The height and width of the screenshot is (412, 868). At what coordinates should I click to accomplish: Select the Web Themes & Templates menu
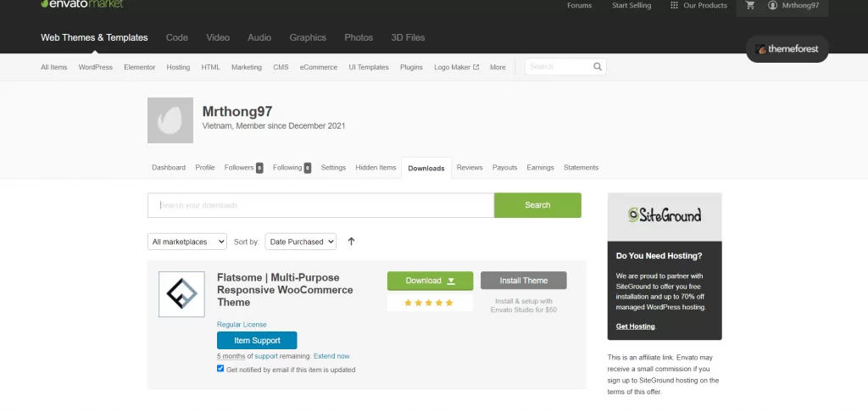pyautogui.click(x=94, y=37)
